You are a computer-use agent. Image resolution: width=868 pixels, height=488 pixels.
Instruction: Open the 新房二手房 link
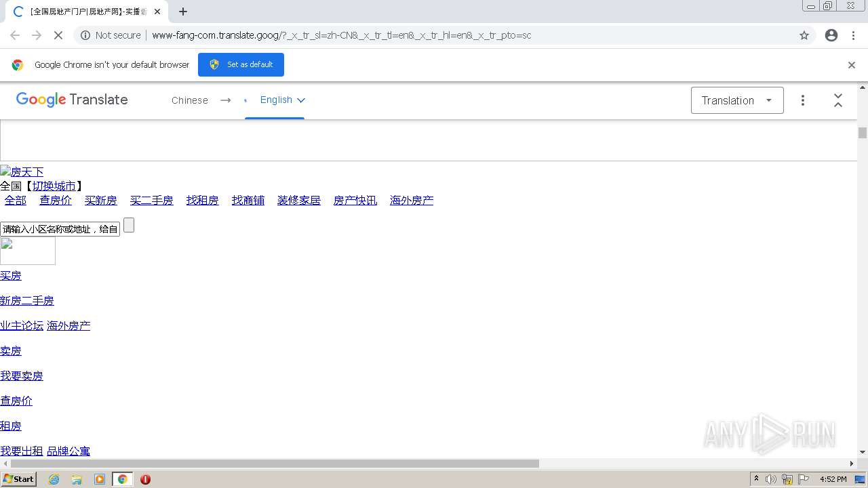point(27,301)
